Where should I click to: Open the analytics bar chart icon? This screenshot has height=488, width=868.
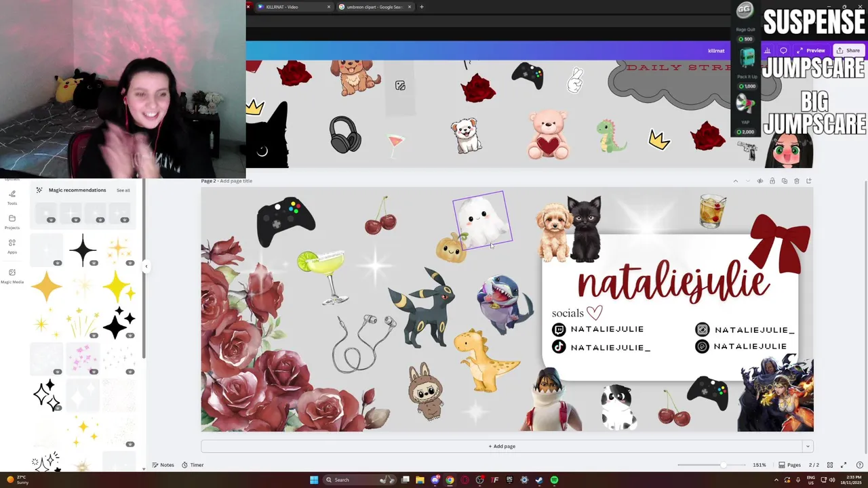[x=767, y=50]
